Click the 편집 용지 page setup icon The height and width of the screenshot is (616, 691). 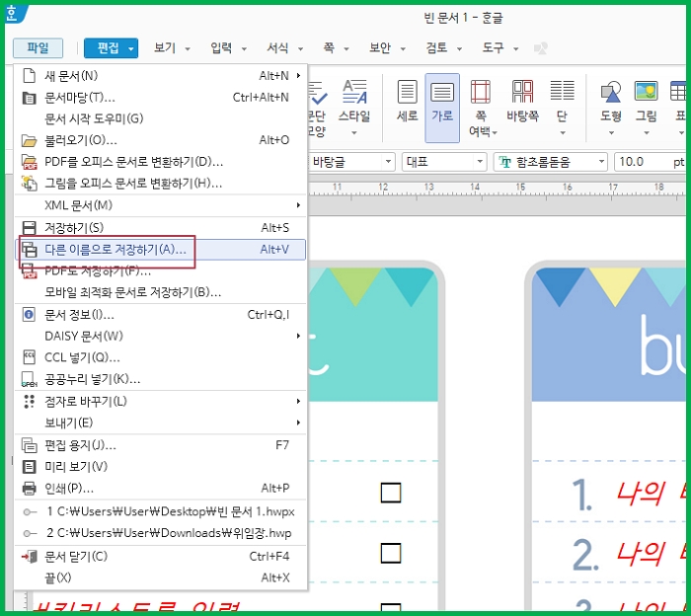pyautogui.click(x=29, y=445)
